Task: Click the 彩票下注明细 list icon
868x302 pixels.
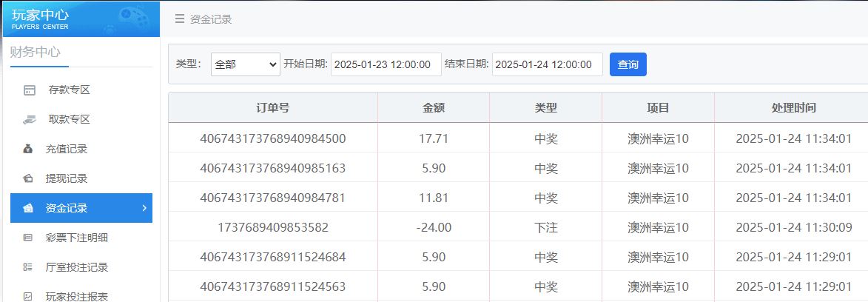Action: [x=28, y=238]
